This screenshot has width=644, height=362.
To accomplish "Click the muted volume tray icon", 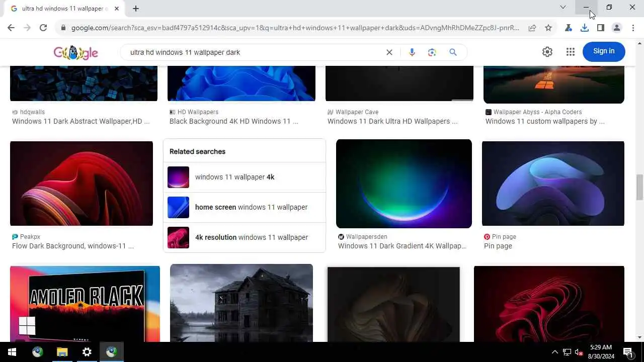I will click(579, 352).
